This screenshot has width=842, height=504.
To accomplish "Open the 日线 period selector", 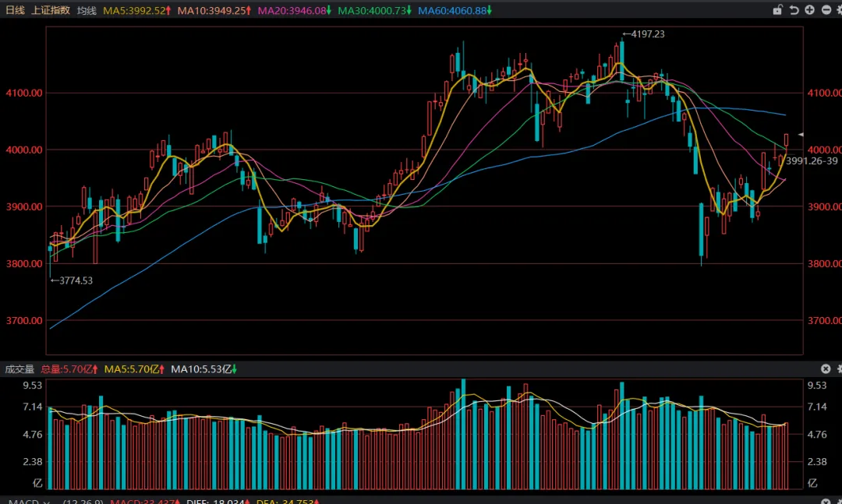I will point(15,10).
